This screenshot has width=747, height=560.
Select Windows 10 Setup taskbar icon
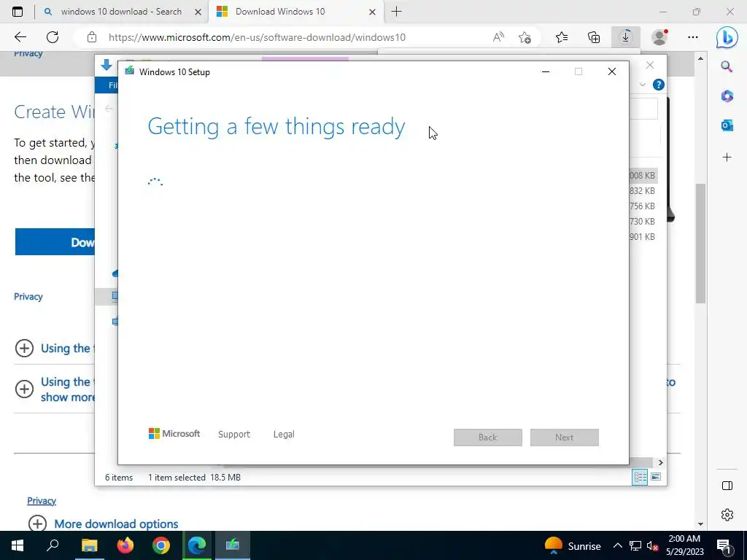(233, 545)
